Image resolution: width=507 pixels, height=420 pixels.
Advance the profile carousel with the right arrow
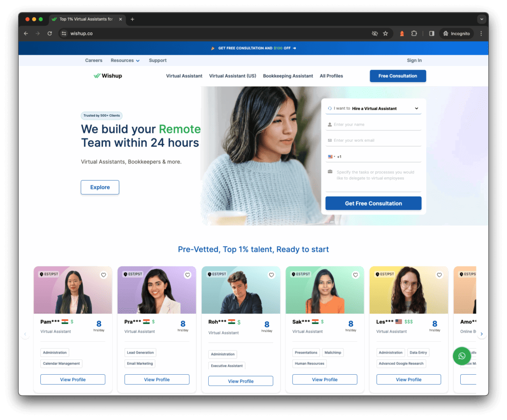coord(482,334)
